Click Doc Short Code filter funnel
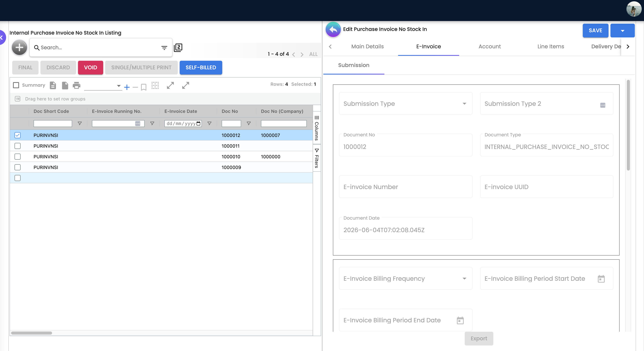 tap(80, 123)
